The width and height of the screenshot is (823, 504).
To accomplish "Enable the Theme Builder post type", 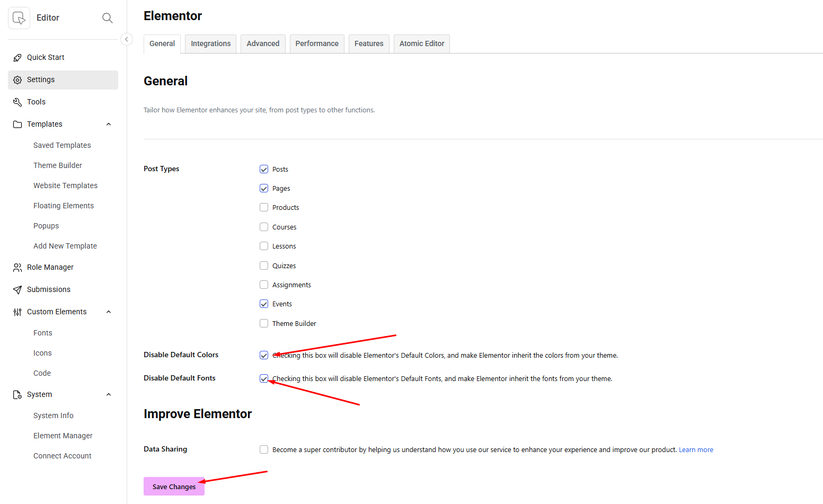I will (264, 323).
